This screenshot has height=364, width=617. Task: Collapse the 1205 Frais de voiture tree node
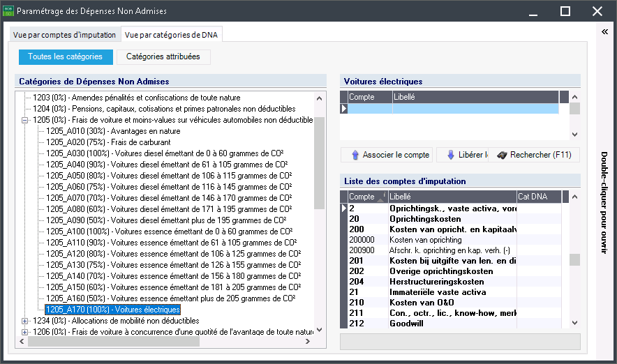(x=26, y=120)
